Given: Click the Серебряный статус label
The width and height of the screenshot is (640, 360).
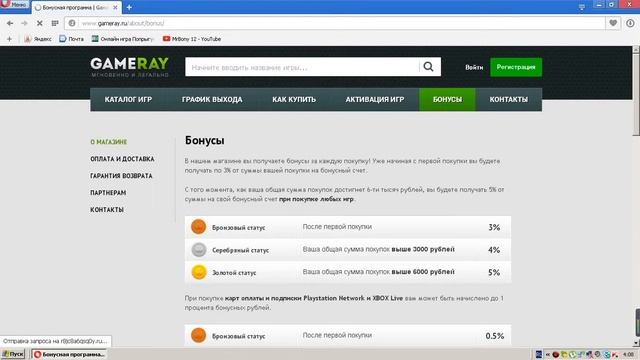Looking at the screenshot, I should [x=240, y=250].
